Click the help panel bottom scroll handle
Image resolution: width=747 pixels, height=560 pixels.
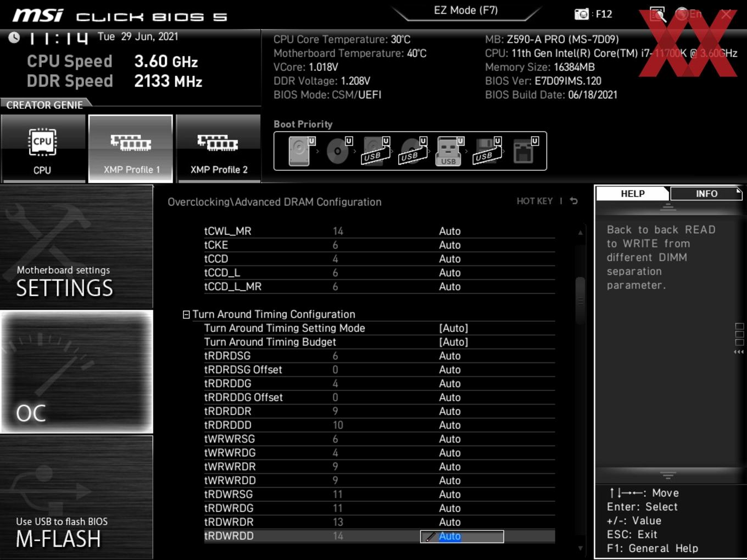[668, 475]
